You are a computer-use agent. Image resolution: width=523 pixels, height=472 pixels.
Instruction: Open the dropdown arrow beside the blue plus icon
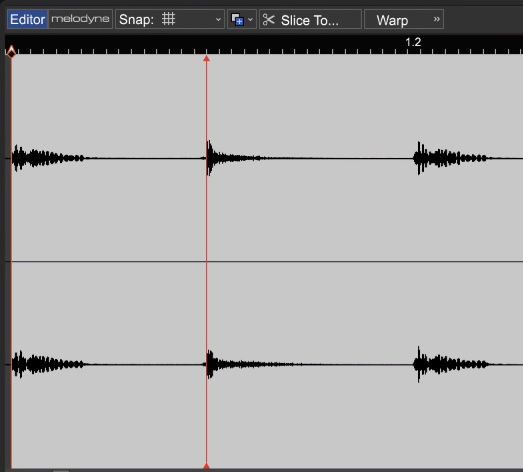point(250,19)
